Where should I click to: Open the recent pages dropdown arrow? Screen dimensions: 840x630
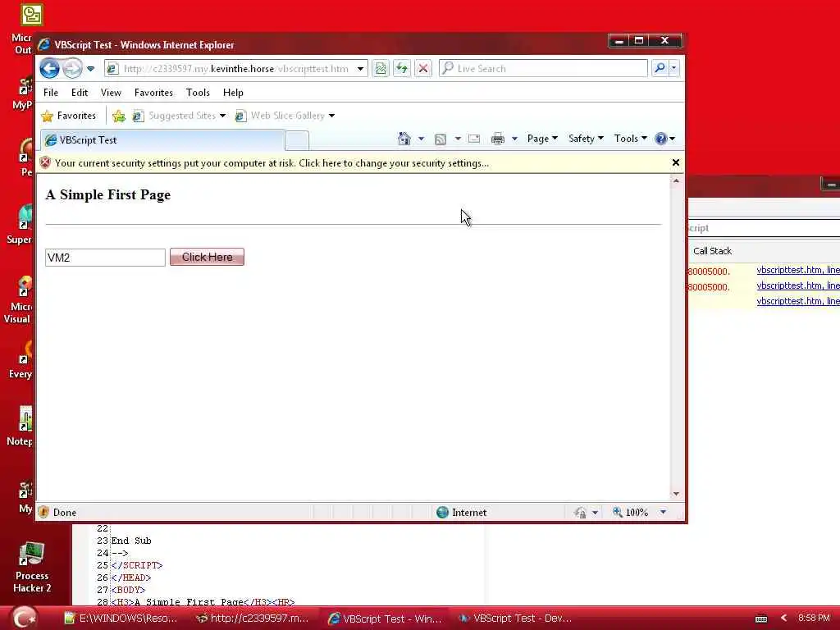coord(90,69)
